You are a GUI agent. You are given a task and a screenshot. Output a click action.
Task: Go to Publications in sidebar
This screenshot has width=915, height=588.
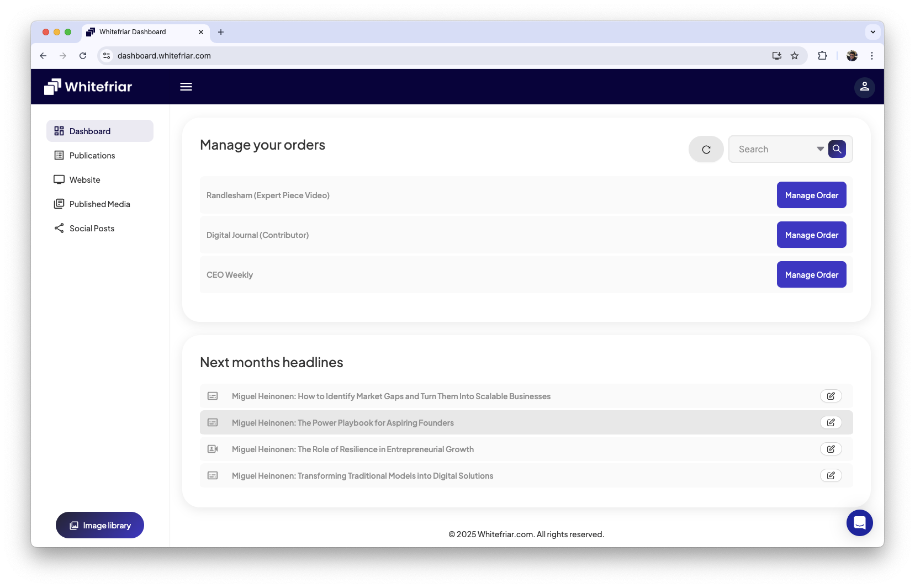click(x=92, y=156)
